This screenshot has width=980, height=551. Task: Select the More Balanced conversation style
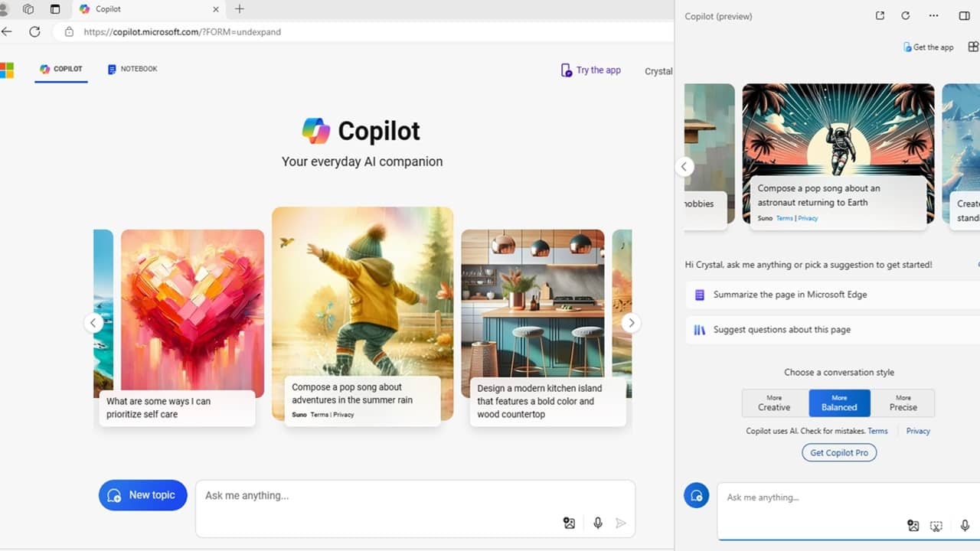pos(839,403)
